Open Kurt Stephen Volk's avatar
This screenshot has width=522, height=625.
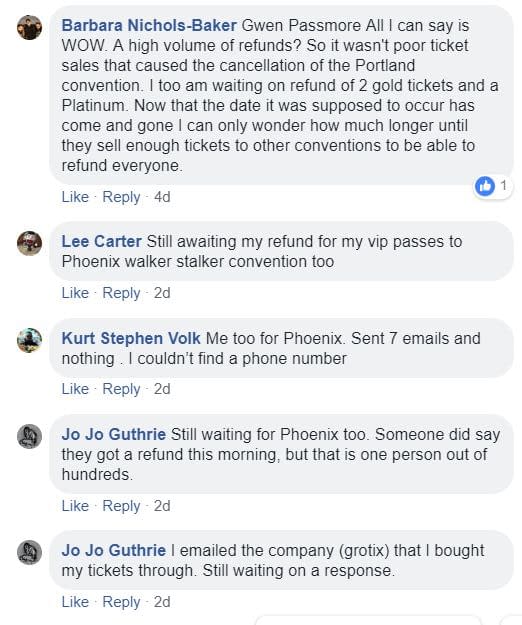(x=29, y=340)
